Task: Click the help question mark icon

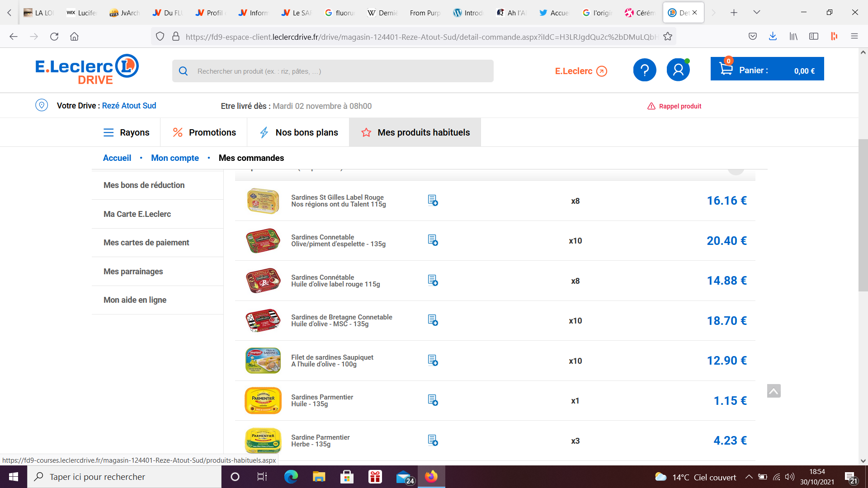Action: (x=644, y=70)
